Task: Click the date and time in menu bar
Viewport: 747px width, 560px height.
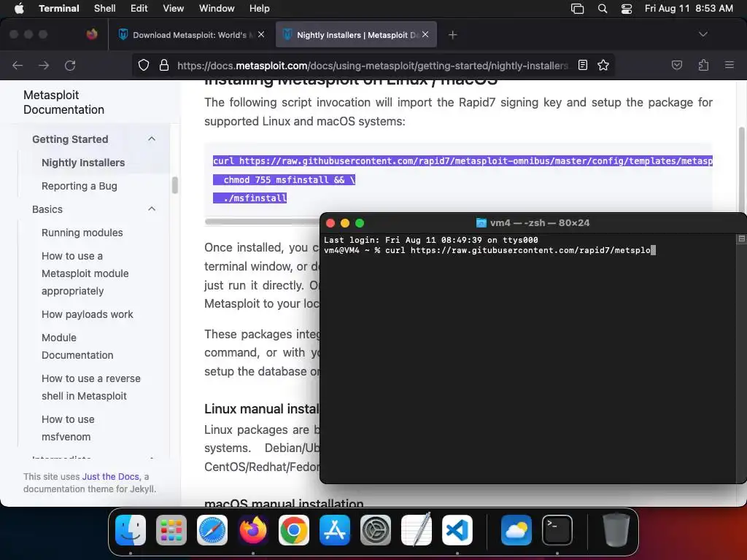Action: click(x=689, y=9)
